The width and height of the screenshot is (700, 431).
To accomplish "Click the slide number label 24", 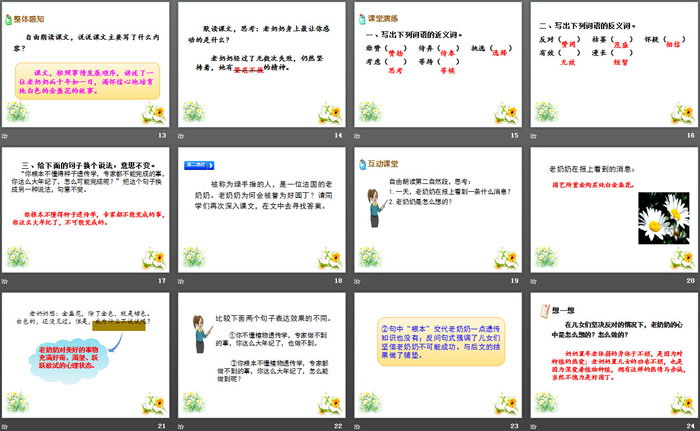I will point(691,426).
